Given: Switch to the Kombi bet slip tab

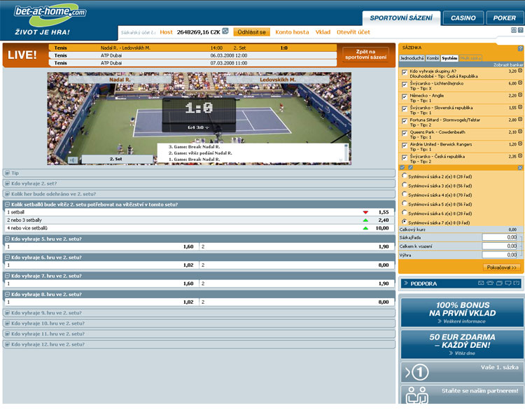Looking at the screenshot, I should tap(433, 59).
